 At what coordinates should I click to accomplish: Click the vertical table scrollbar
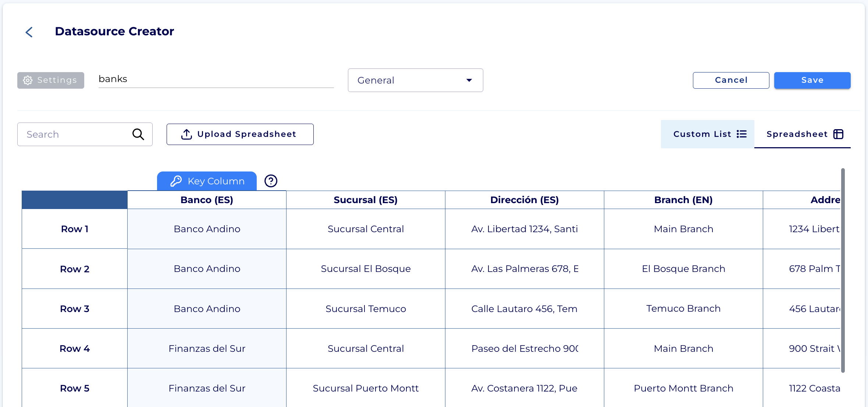tap(843, 270)
